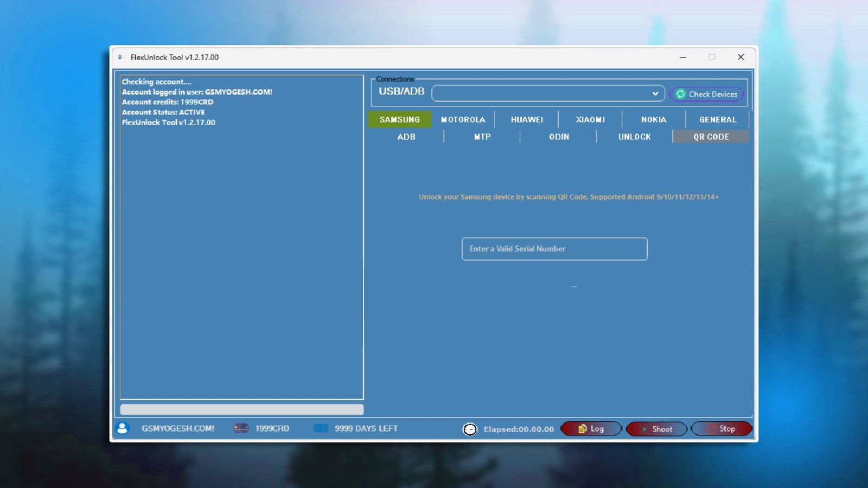868x488 pixels.
Task: Click the user account icon in status bar
Action: (122, 428)
